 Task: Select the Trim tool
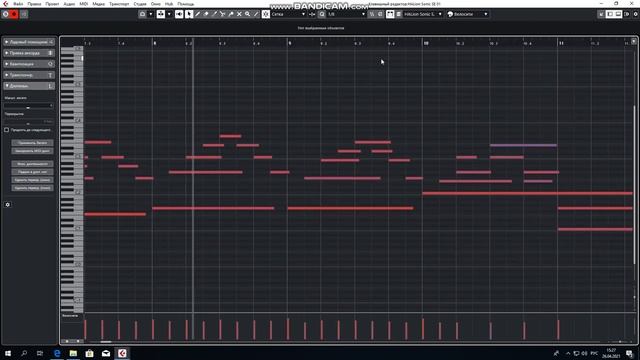click(214, 14)
